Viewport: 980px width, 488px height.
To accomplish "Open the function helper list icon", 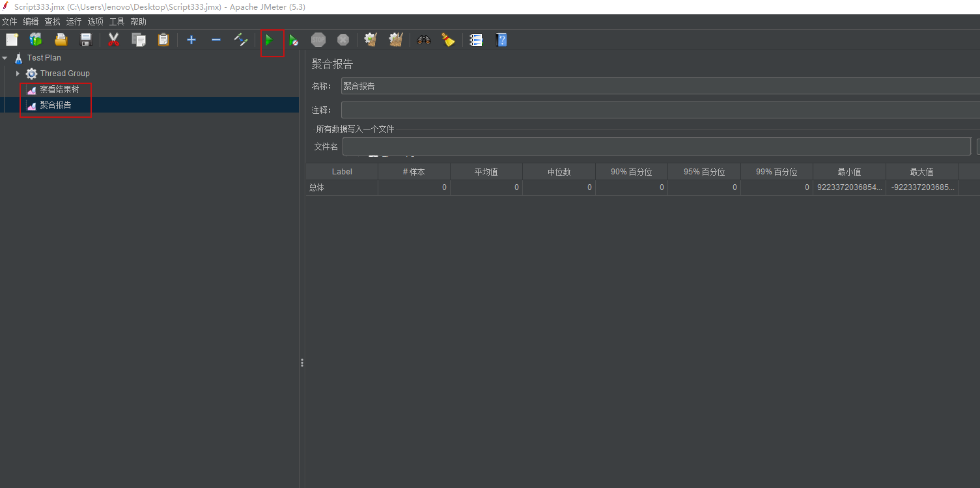I will pyautogui.click(x=477, y=40).
